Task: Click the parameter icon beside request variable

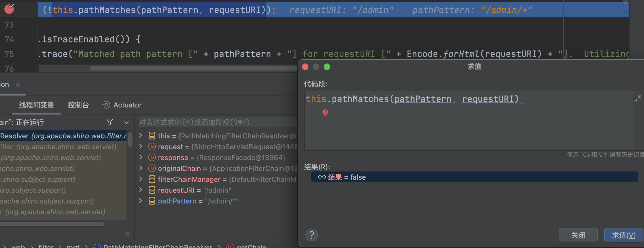Action: coord(152,147)
